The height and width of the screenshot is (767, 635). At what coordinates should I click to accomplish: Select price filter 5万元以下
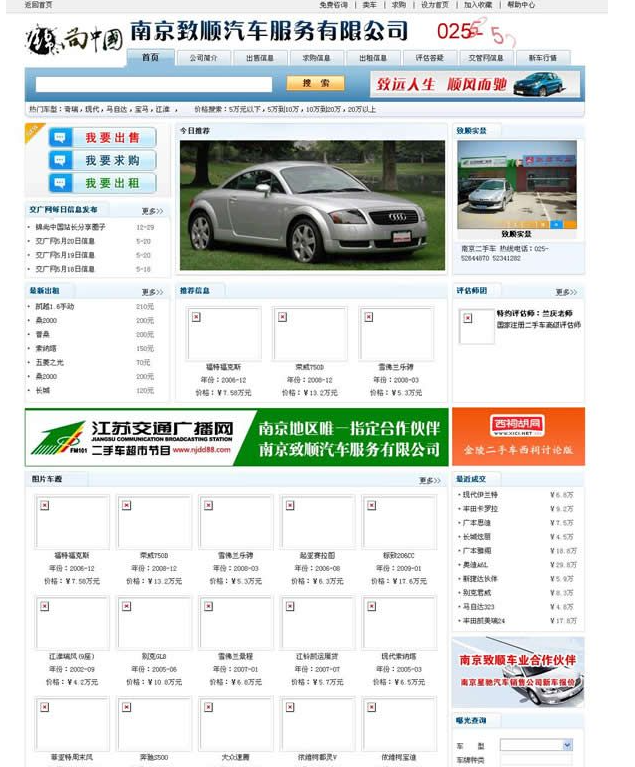(245, 110)
